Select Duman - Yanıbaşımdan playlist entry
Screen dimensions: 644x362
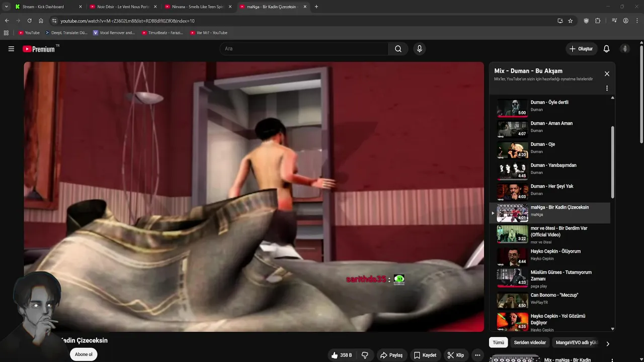click(x=550, y=170)
